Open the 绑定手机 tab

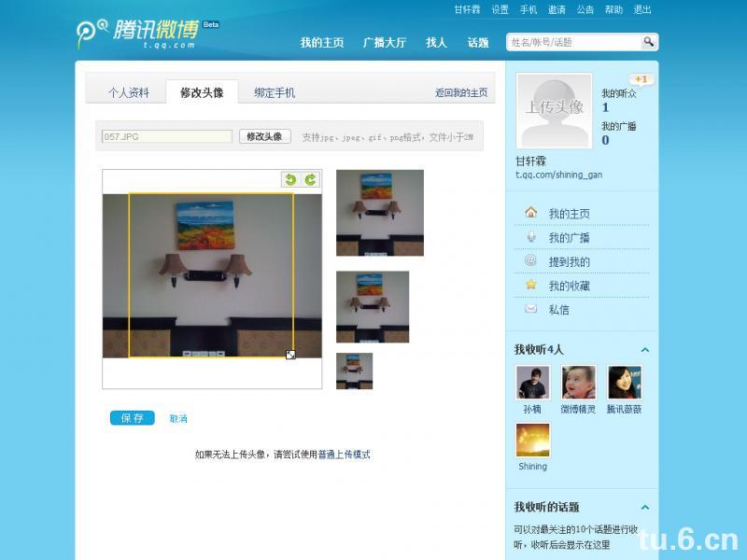(x=275, y=92)
